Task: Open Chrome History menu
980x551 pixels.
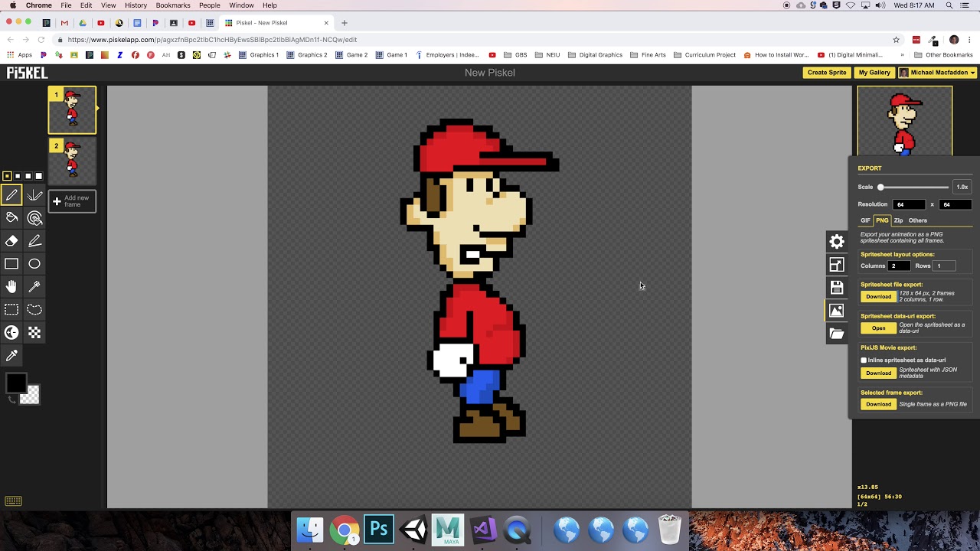Action: click(x=136, y=5)
